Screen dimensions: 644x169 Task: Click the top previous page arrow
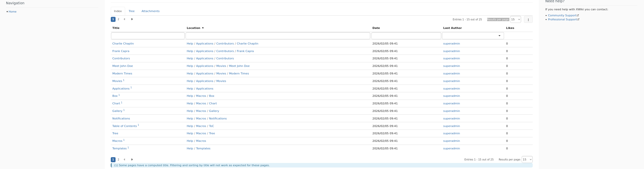click(x=124, y=19)
